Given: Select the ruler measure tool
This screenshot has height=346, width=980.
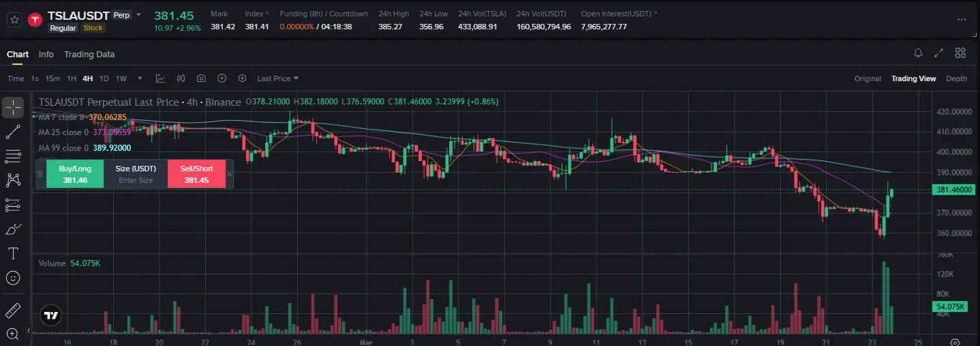Looking at the screenshot, I should 13,311.
